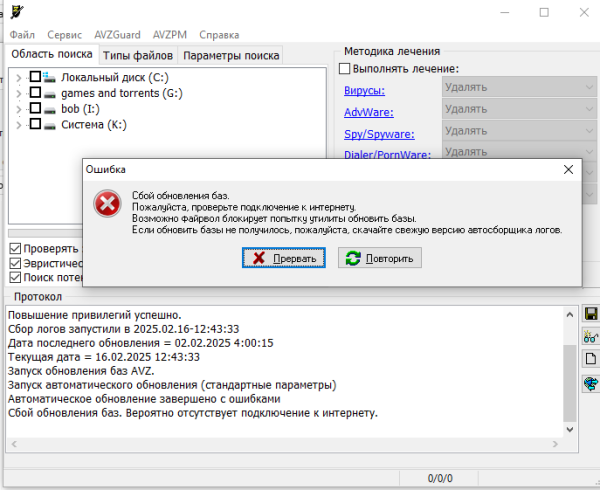Click the blank page icon beside the protocol
The width and height of the screenshot is (600, 490).
click(590, 360)
